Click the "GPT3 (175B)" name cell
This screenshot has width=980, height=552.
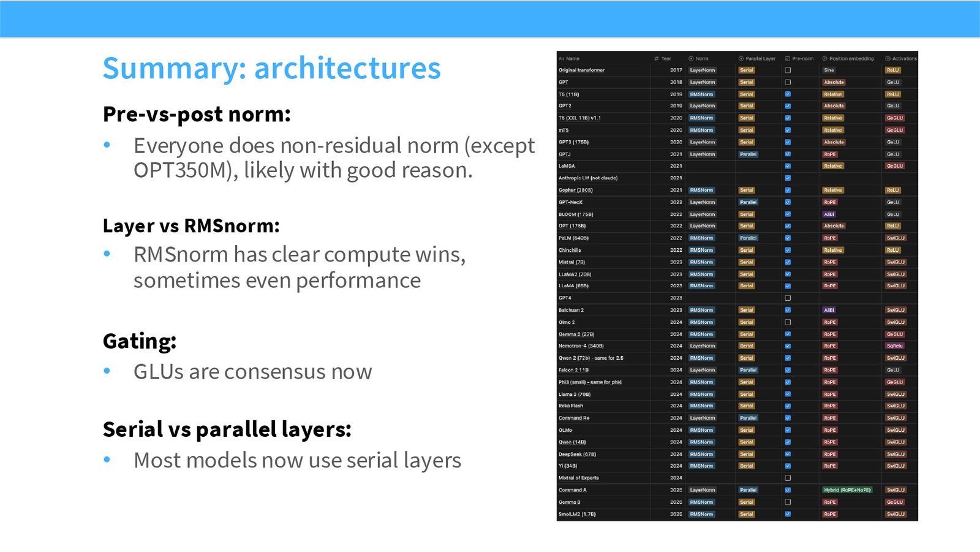(x=573, y=142)
